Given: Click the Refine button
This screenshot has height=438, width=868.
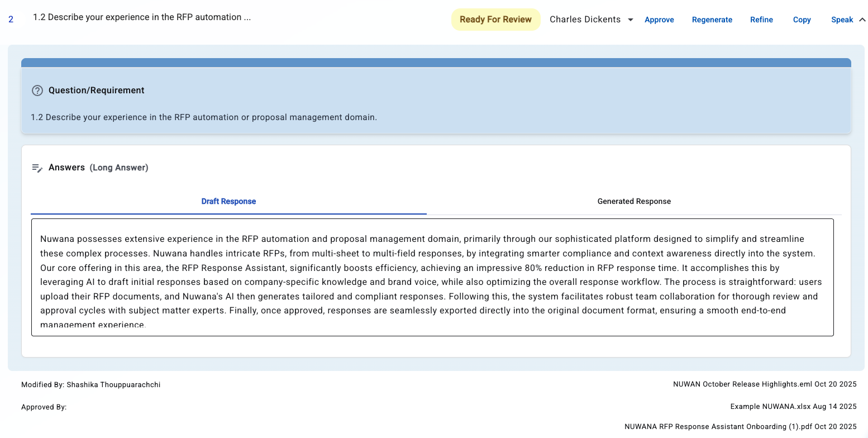Looking at the screenshot, I should (761, 20).
